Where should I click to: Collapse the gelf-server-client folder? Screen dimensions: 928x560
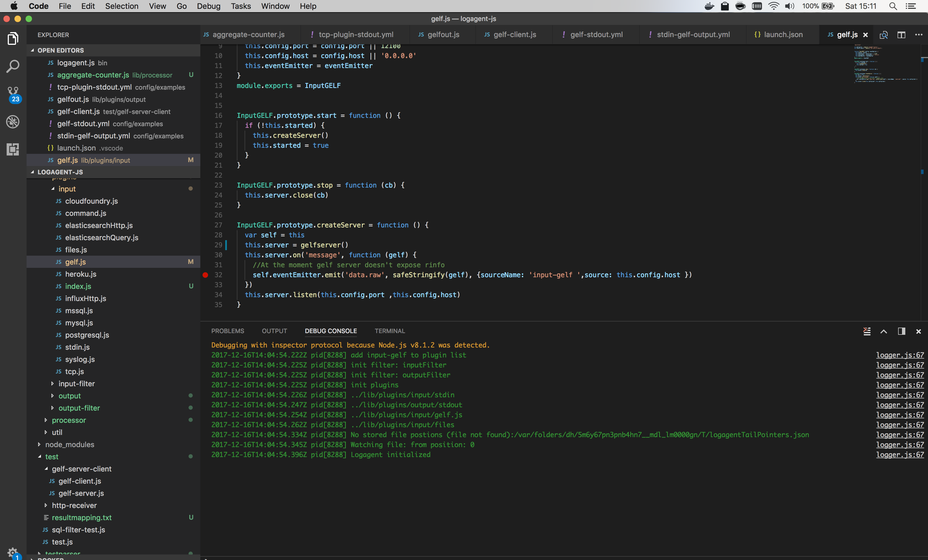(46, 469)
